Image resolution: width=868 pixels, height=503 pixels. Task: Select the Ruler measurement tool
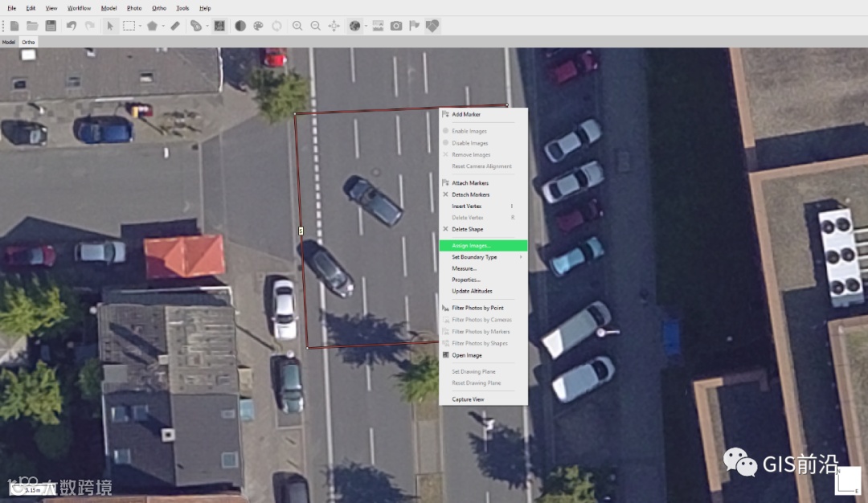click(x=175, y=26)
